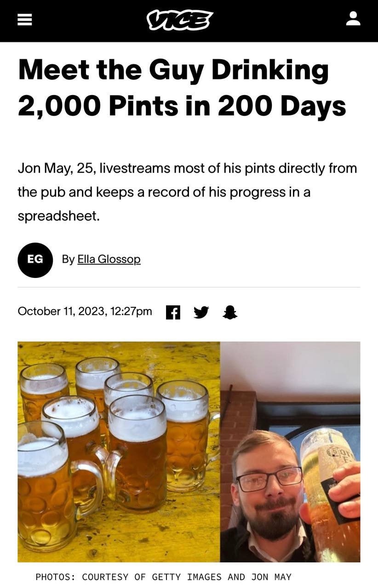Open the user account profile icon
Image resolution: width=378 pixels, height=588 pixels.
(353, 19)
